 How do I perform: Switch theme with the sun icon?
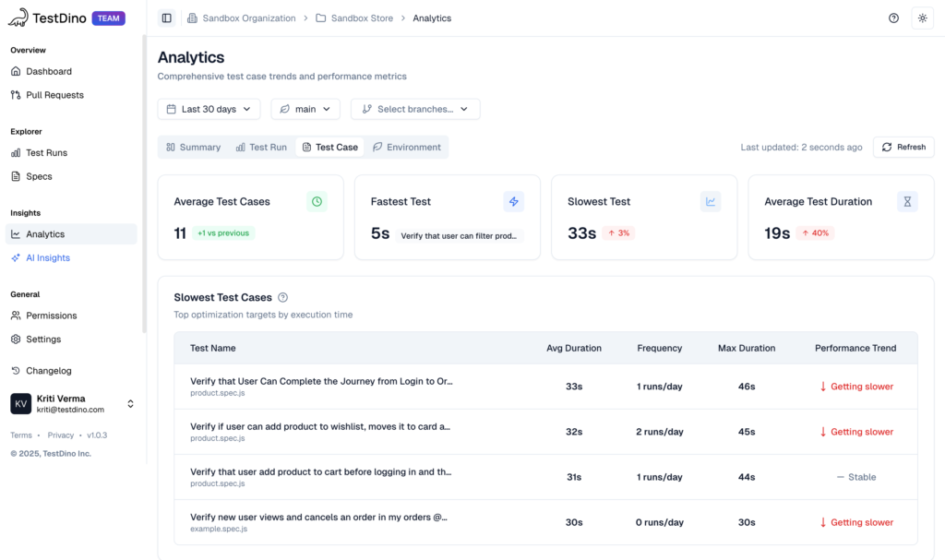point(922,18)
